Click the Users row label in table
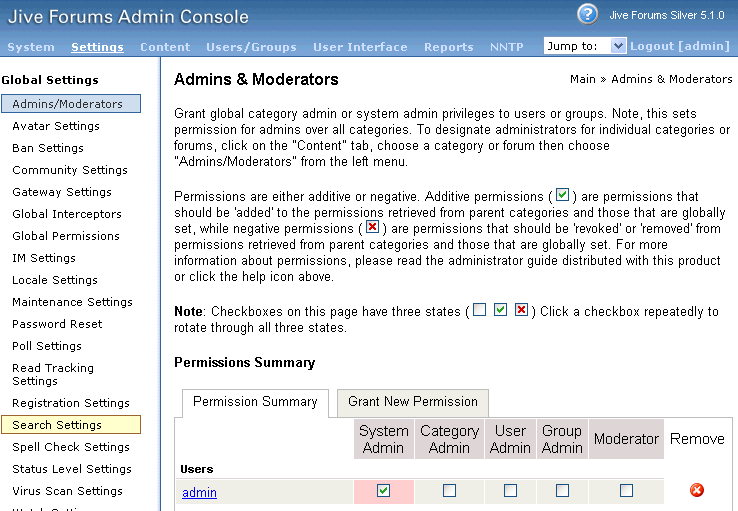Screen dimensions: 738x511 click(197, 469)
